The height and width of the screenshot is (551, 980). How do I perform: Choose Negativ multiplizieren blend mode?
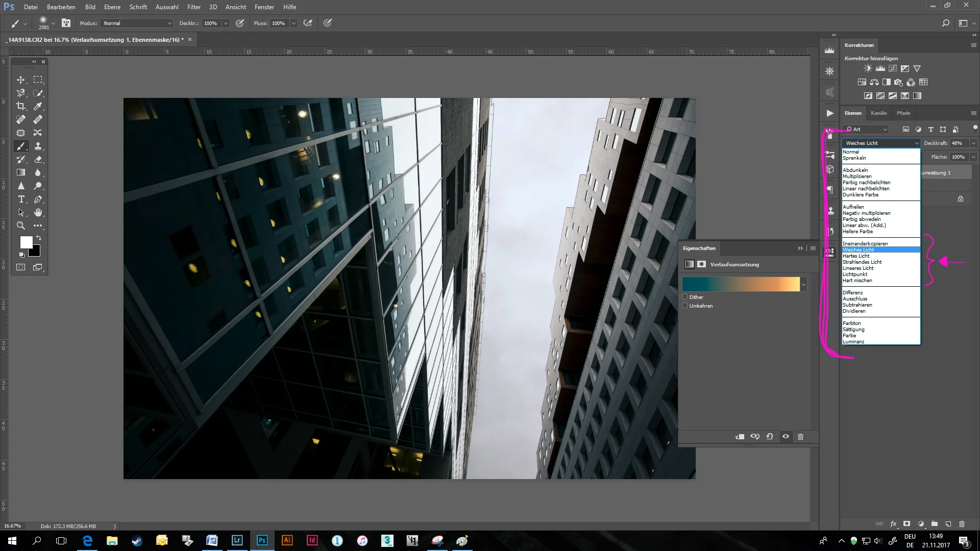tap(881, 213)
